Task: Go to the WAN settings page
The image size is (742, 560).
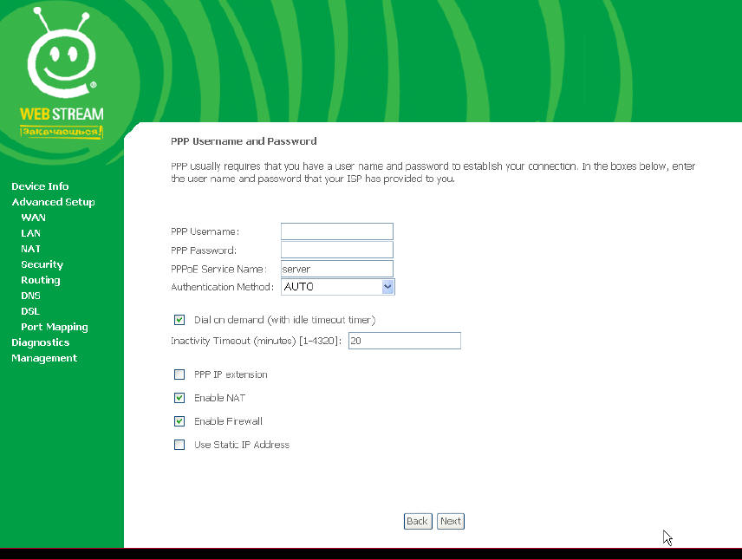Action: 34,218
